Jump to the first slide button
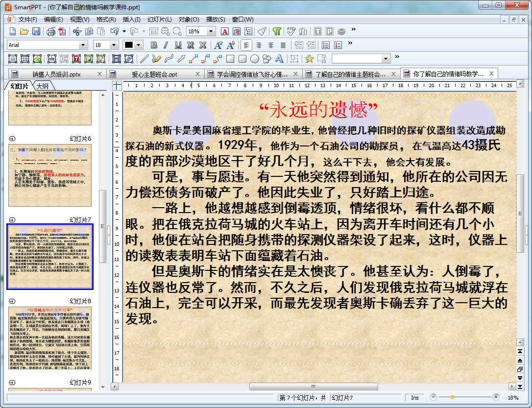 520,351
